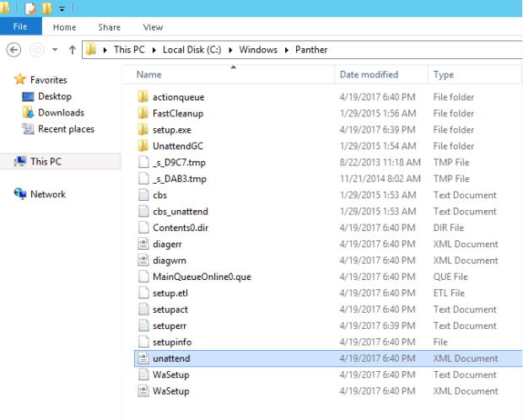Image resolution: width=523 pixels, height=420 pixels.
Task: Click the setup.etl file icon
Action: pyautogui.click(x=143, y=293)
